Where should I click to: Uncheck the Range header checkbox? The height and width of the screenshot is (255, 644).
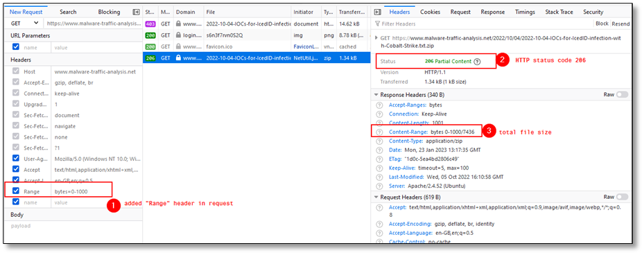tap(16, 191)
